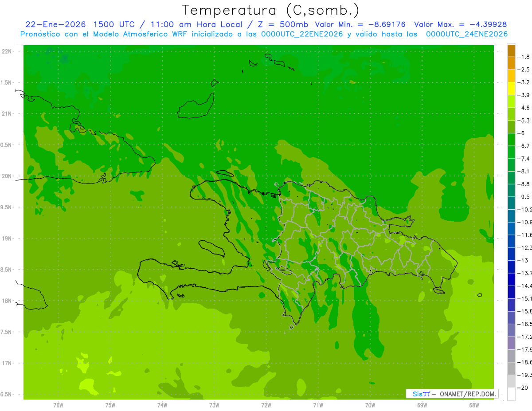Click the color bar segment between -5.3 and -6
Screen dimensions: 532x411
pos(511,127)
